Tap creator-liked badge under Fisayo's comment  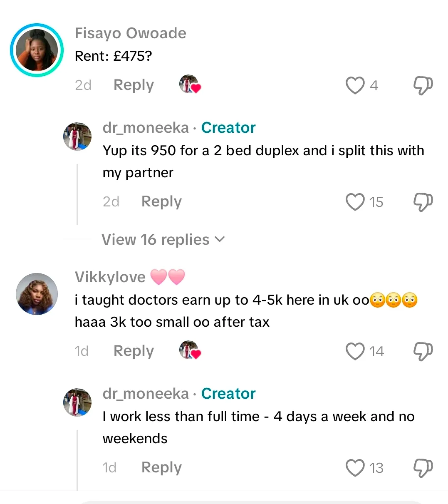[190, 84]
